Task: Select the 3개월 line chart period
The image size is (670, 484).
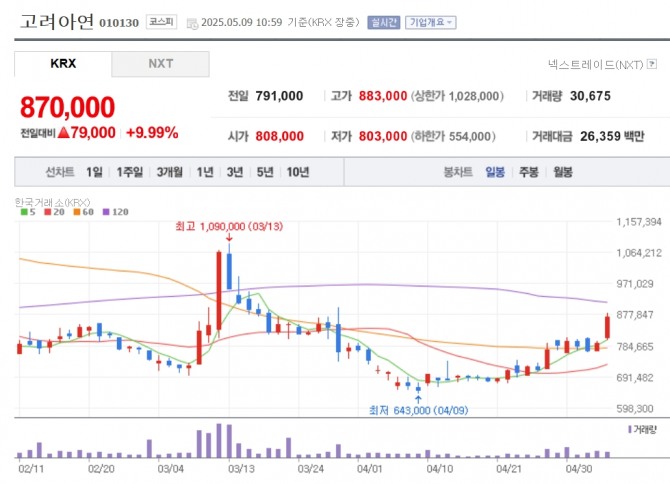Action: point(170,172)
